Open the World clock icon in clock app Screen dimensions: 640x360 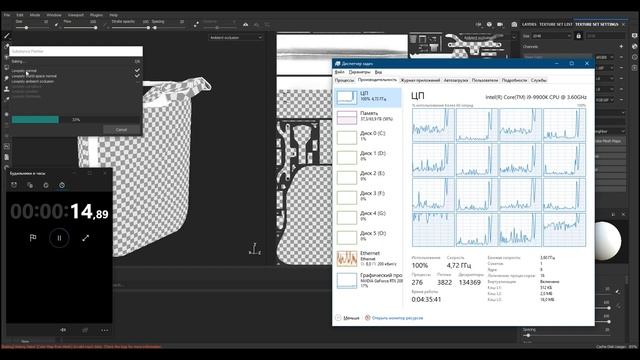click(30, 185)
